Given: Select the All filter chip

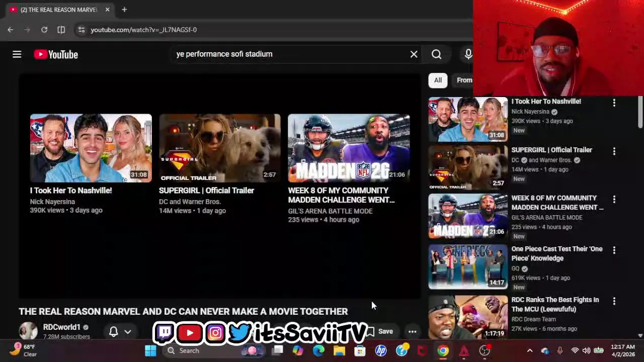Looking at the screenshot, I should pyautogui.click(x=438, y=80).
